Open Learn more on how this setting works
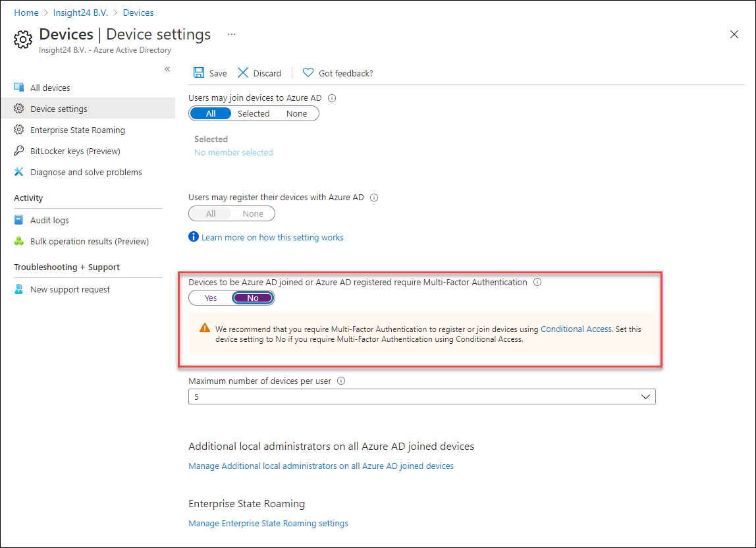 273,237
